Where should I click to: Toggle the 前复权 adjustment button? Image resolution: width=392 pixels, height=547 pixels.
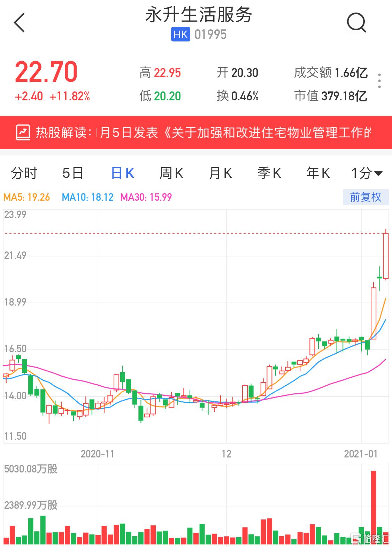(x=366, y=197)
